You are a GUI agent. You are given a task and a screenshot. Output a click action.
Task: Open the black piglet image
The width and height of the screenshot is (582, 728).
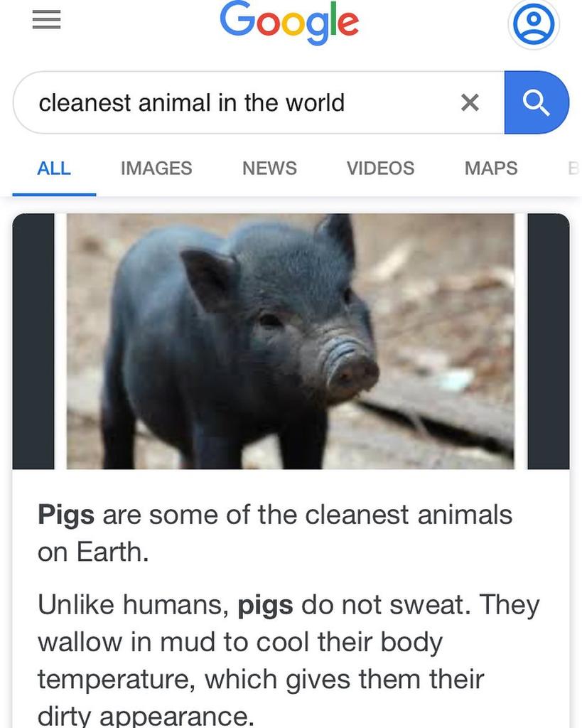click(291, 341)
